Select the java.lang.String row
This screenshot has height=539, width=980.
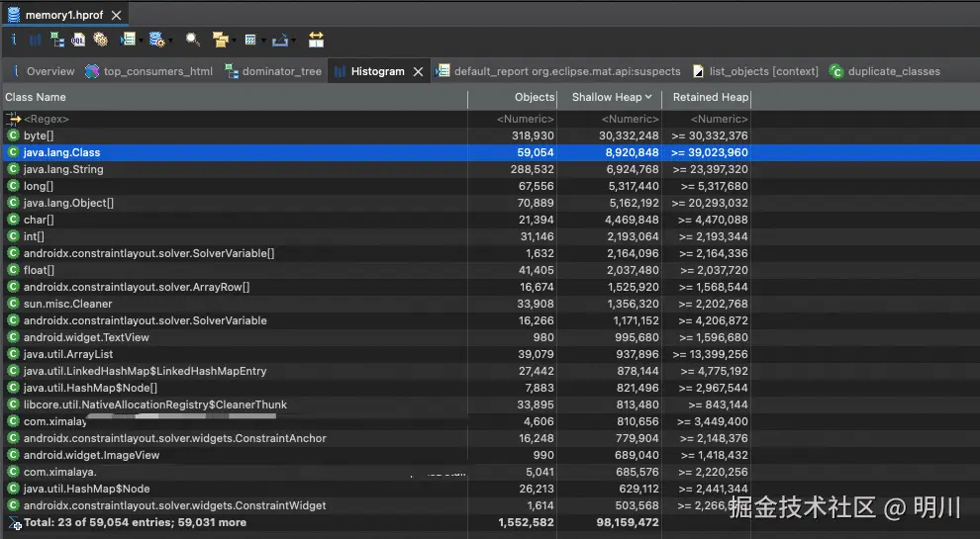[x=63, y=169]
